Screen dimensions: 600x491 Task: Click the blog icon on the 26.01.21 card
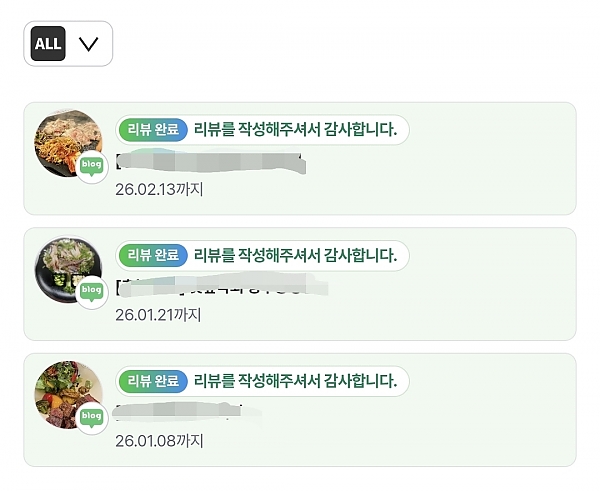(x=92, y=291)
